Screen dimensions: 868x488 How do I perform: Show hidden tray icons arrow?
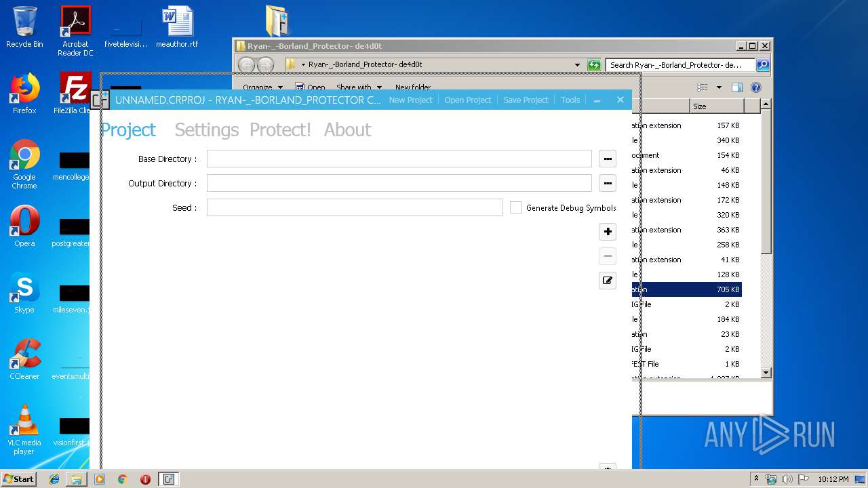click(x=756, y=479)
